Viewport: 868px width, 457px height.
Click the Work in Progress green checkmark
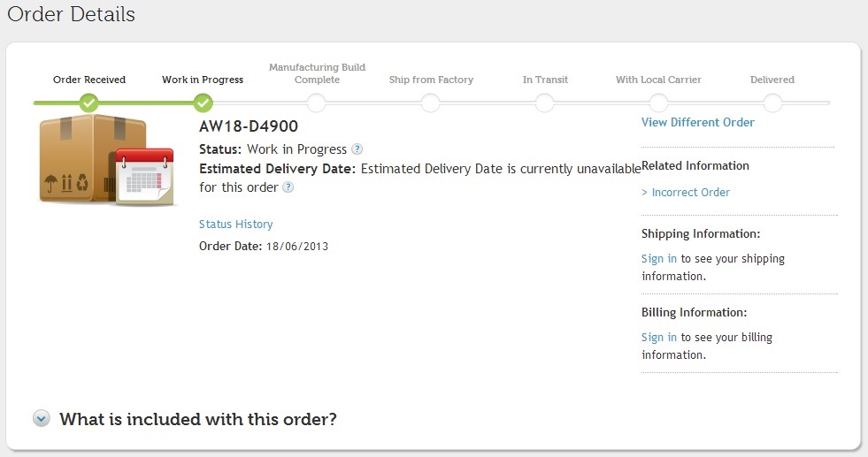click(x=203, y=103)
